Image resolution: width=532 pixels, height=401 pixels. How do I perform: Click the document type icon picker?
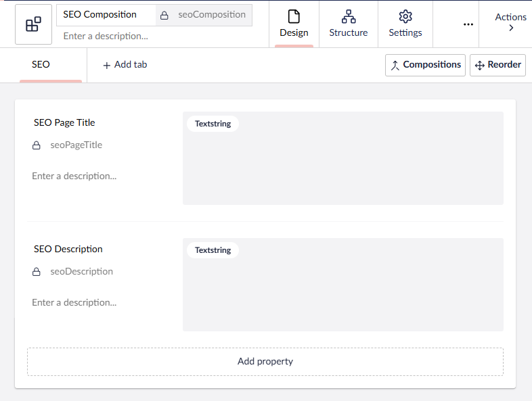[x=33, y=25]
